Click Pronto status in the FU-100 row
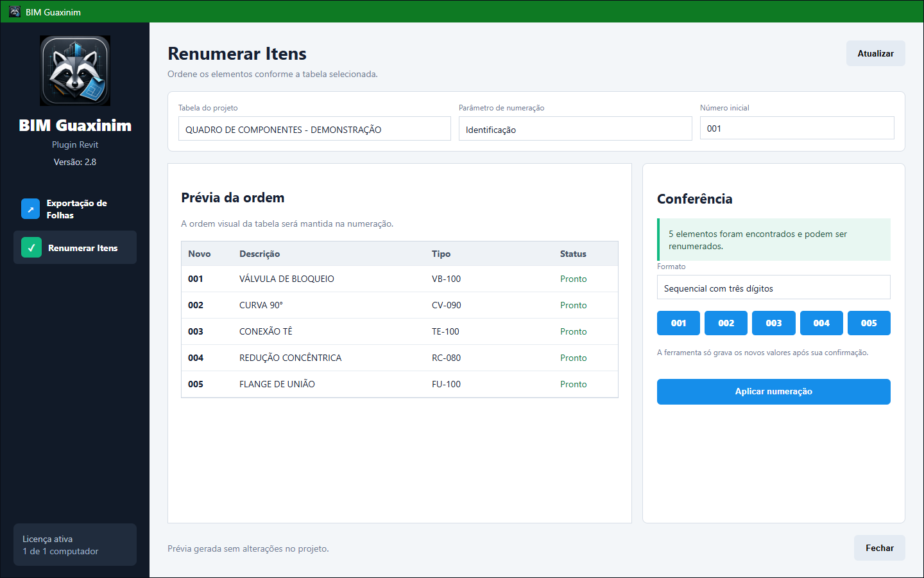 click(573, 384)
